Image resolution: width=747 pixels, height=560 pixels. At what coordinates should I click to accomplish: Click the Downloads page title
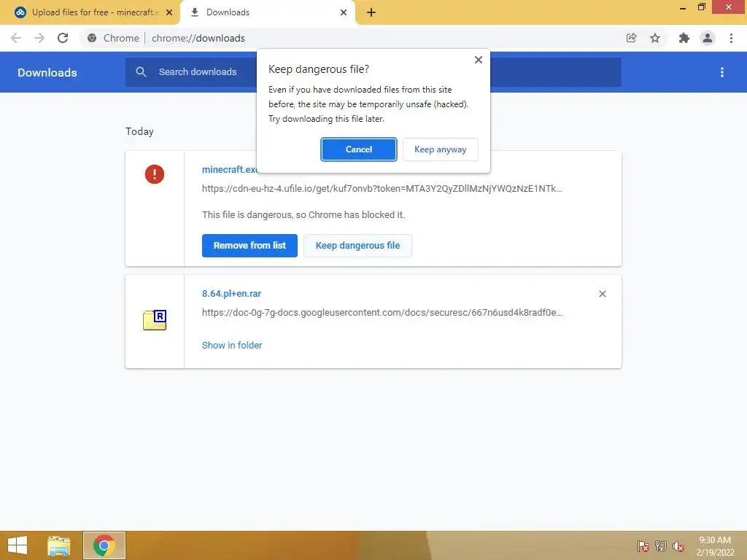(47, 72)
